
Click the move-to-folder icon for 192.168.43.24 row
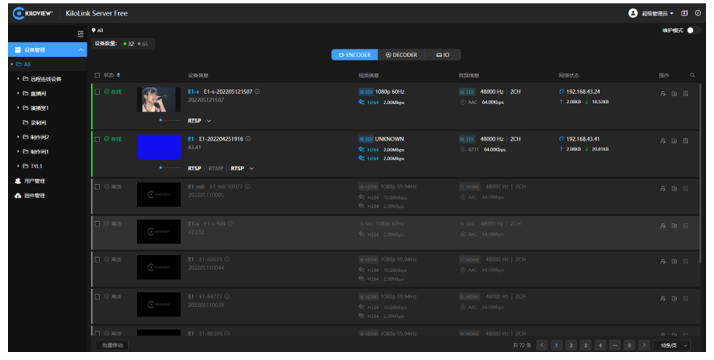[x=674, y=93]
